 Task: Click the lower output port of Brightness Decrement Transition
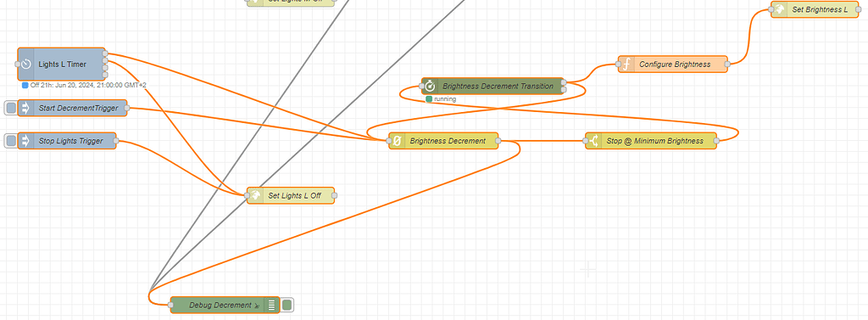click(564, 90)
